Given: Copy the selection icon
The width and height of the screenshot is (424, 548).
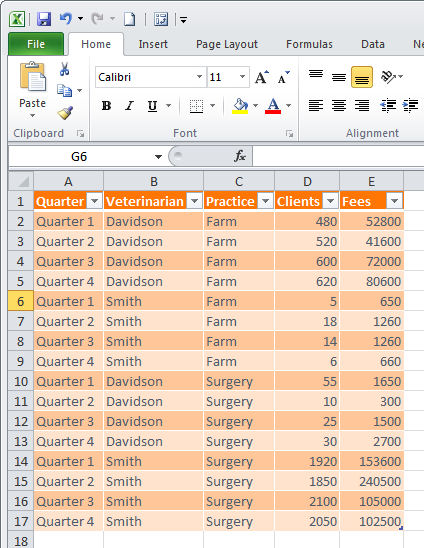Looking at the screenshot, I should tap(64, 91).
